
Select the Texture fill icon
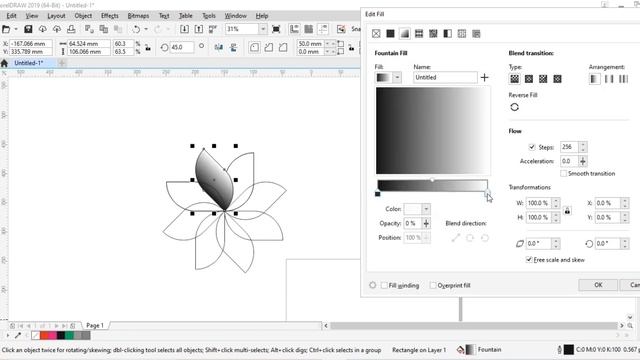click(x=462, y=33)
